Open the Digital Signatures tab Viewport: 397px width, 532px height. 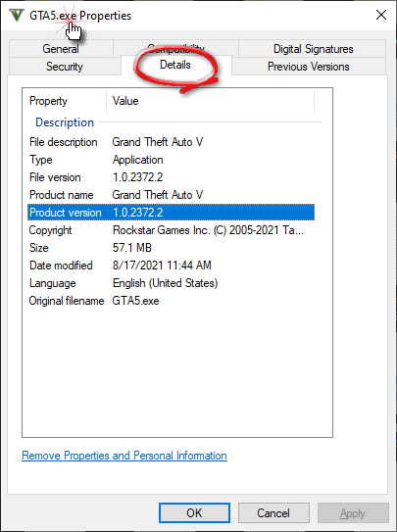(x=313, y=49)
